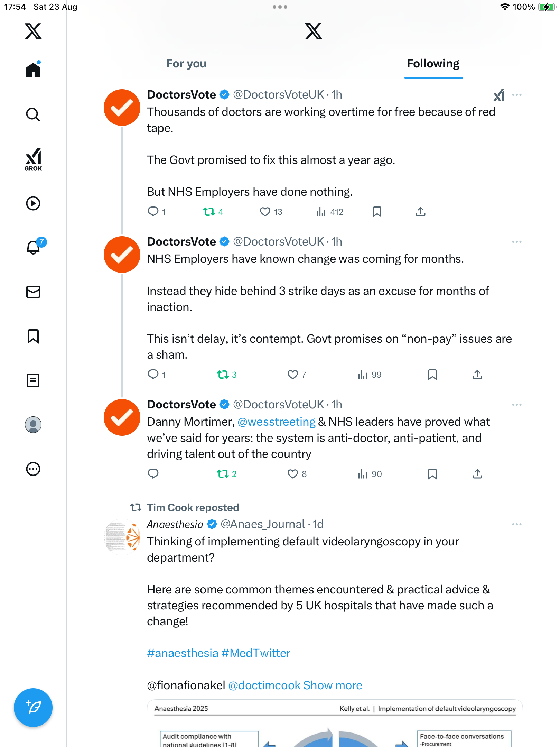This screenshot has height=747, width=560.
Task: Open the video play icon in sidebar
Action: [33, 203]
